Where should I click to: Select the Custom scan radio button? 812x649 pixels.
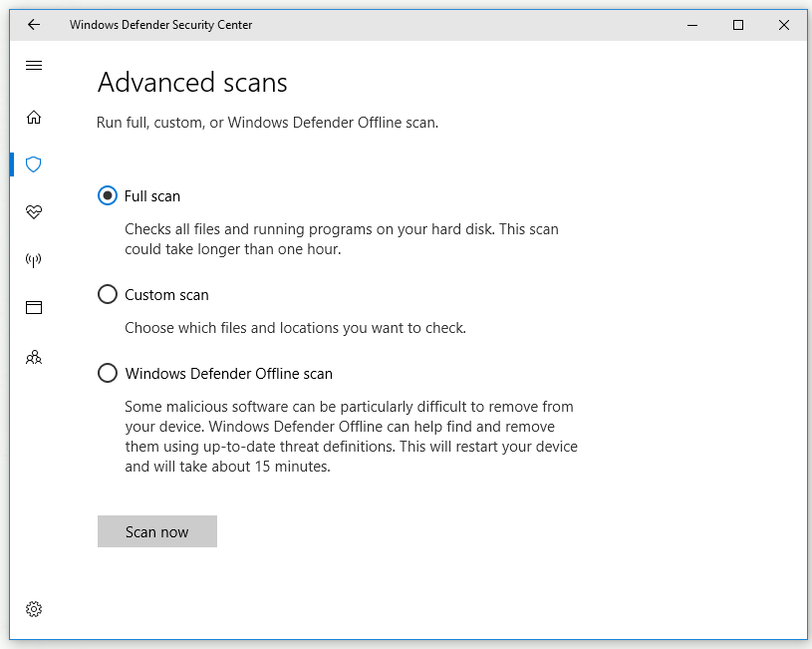tap(108, 294)
